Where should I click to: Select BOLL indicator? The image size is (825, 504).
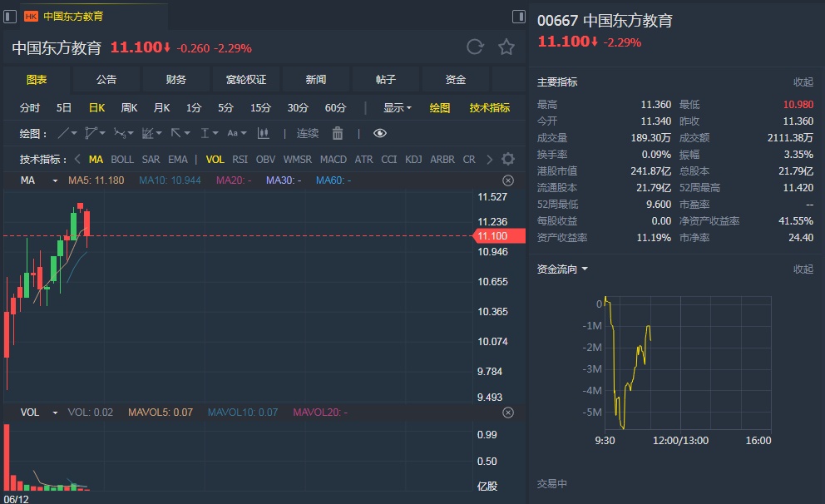(x=122, y=160)
